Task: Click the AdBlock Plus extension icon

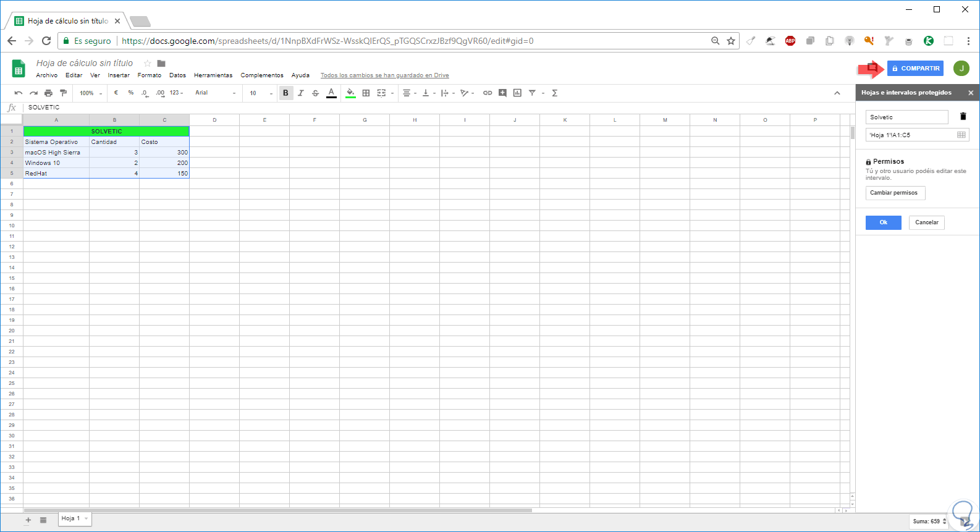Action: 790,41
